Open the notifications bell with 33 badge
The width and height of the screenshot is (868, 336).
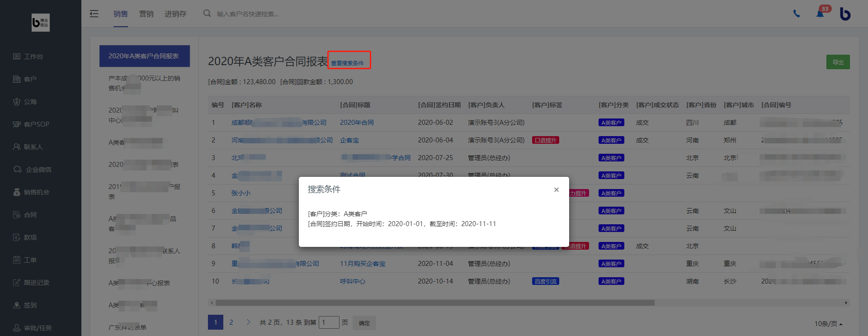[820, 13]
